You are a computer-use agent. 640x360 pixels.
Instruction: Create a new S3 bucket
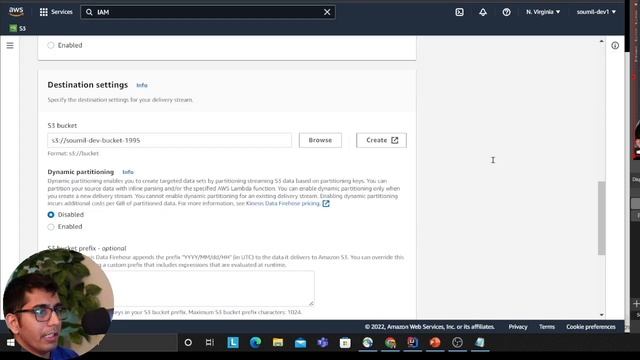pyautogui.click(x=381, y=140)
